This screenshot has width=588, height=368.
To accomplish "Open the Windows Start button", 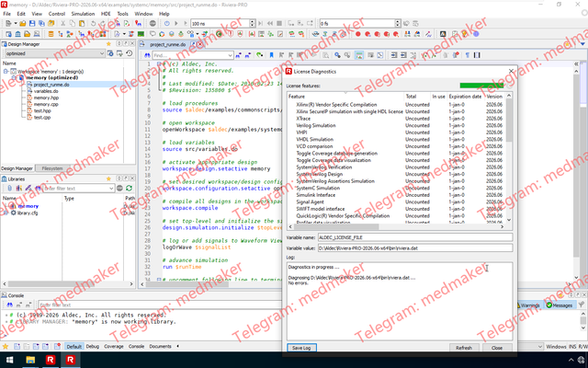I will click(x=10, y=360).
